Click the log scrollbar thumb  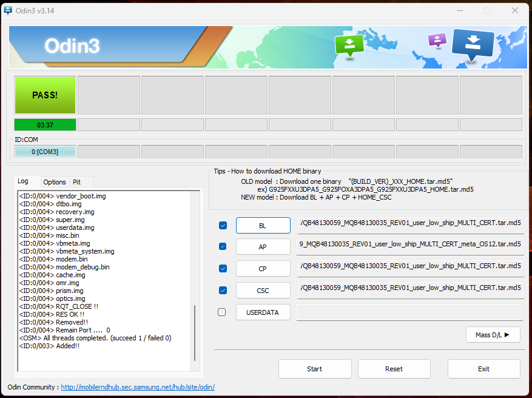coord(195,333)
